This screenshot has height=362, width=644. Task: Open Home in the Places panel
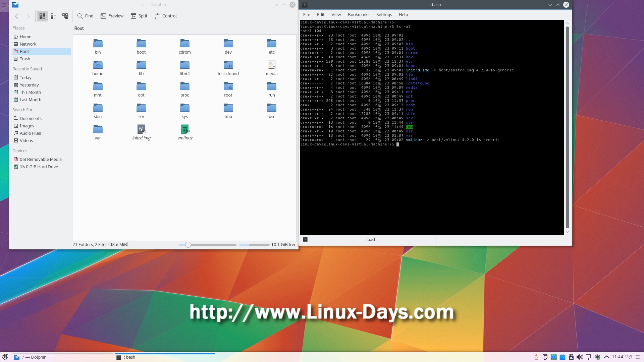click(42, 37)
